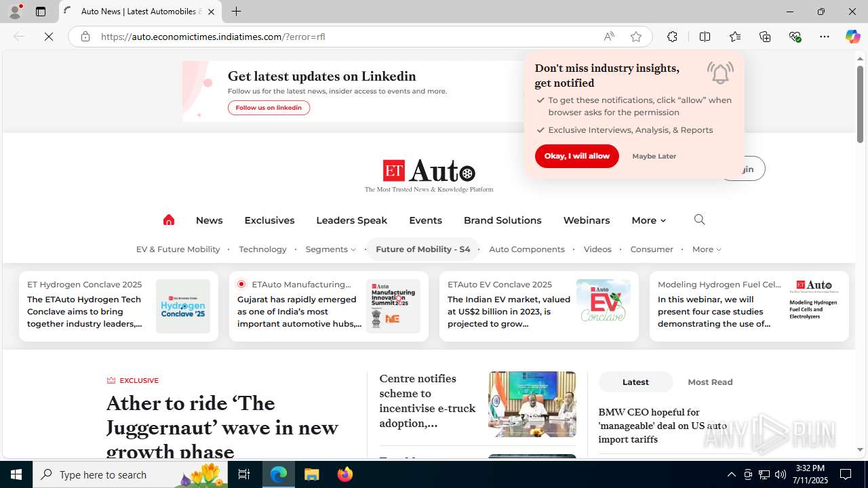Open Windows Start menu
Screen dimensions: 868x488
pyautogui.click(x=16, y=474)
